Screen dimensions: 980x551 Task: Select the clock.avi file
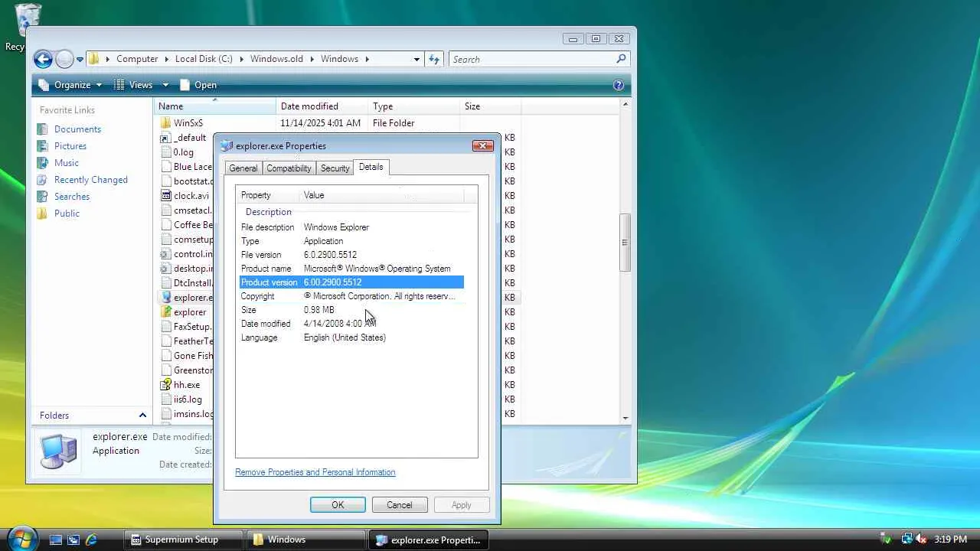tap(191, 196)
